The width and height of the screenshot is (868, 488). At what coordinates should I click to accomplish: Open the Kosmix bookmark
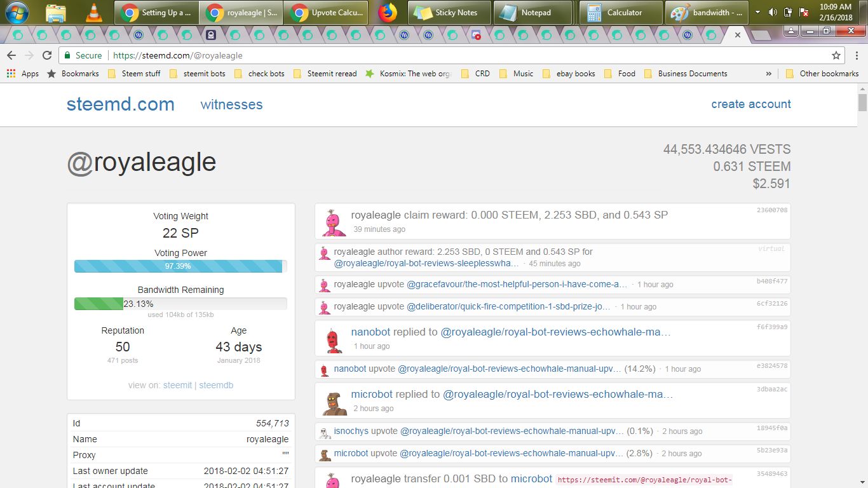[408, 74]
